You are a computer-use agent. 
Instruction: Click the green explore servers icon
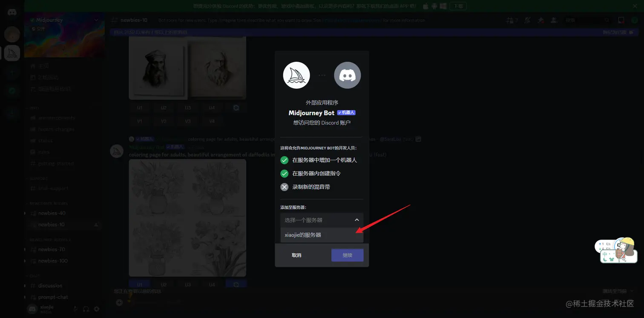click(x=12, y=90)
